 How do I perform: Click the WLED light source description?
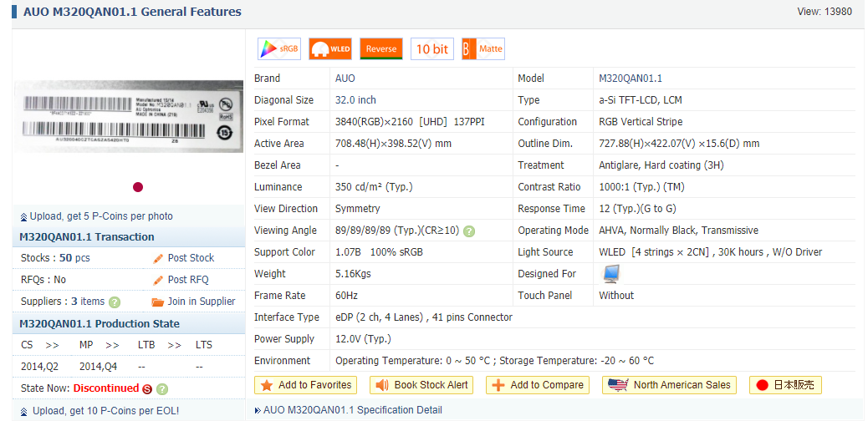tap(710, 252)
